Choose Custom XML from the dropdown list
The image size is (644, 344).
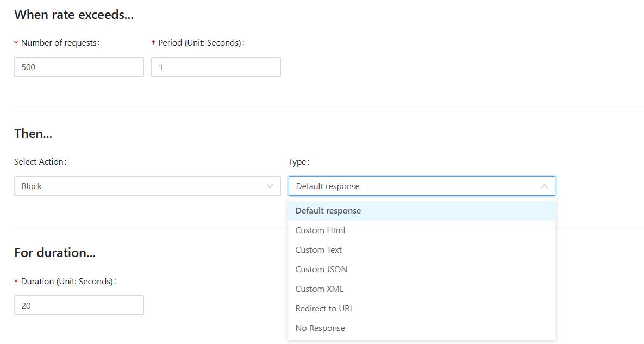pos(320,289)
